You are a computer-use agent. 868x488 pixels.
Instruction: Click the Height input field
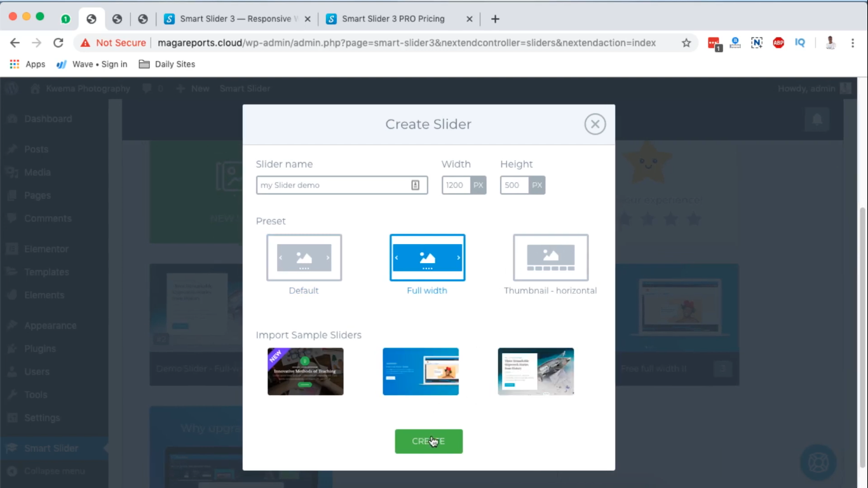[x=515, y=185]
